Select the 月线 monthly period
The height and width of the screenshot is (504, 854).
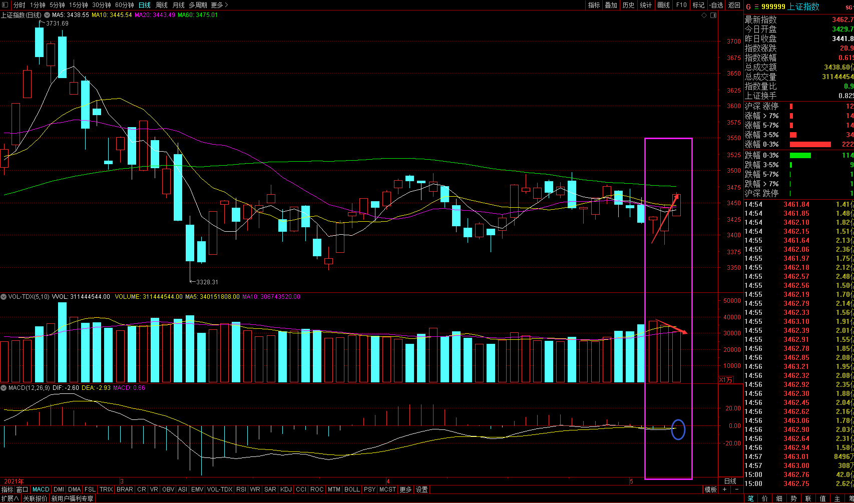179,5
